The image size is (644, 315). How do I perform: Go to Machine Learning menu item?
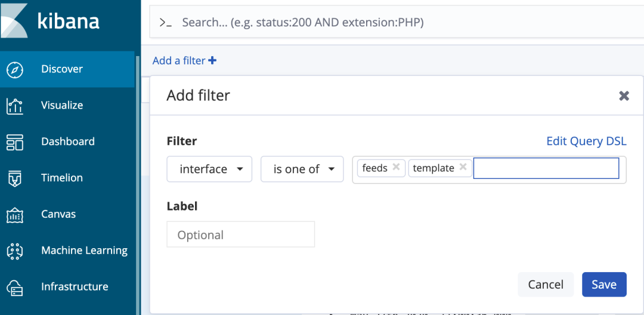tap(84, 250)
